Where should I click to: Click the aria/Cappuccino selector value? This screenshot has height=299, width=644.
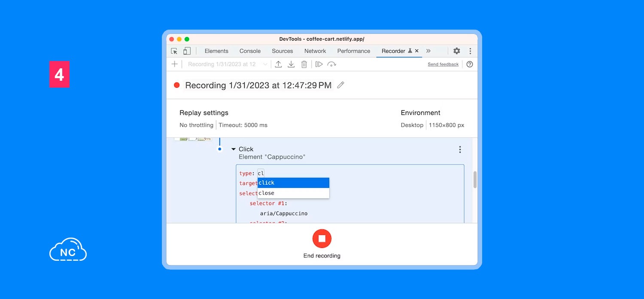284,214
